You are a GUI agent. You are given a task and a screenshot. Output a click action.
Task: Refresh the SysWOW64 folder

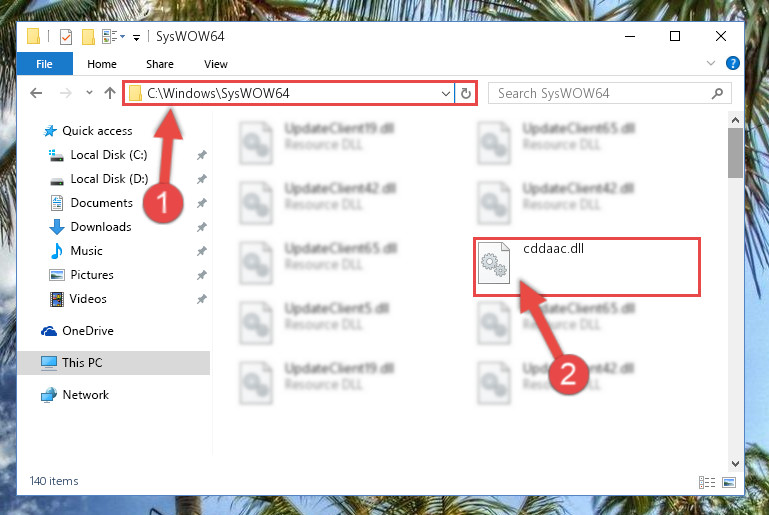click(465, 93)
